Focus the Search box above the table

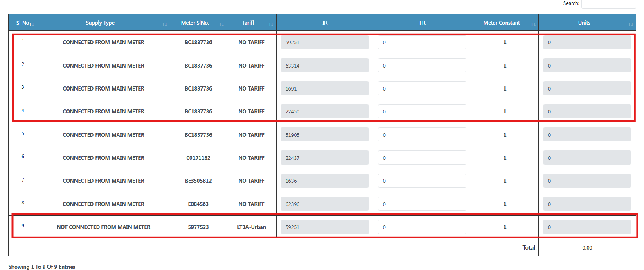coord(608,4)
